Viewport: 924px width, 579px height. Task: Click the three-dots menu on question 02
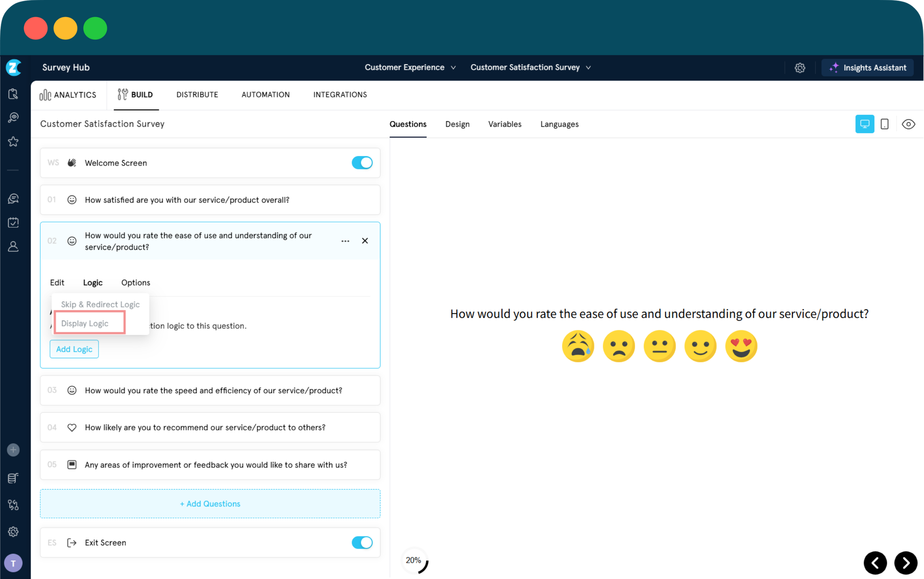(345, 241)
